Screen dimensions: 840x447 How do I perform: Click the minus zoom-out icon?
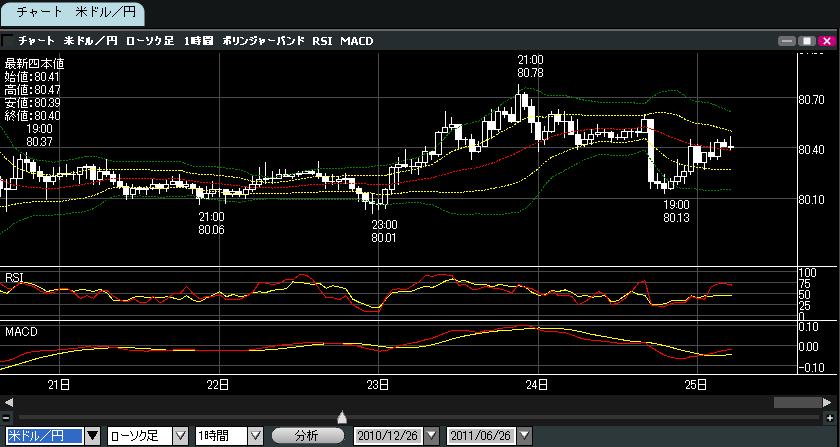coord(6,417)
